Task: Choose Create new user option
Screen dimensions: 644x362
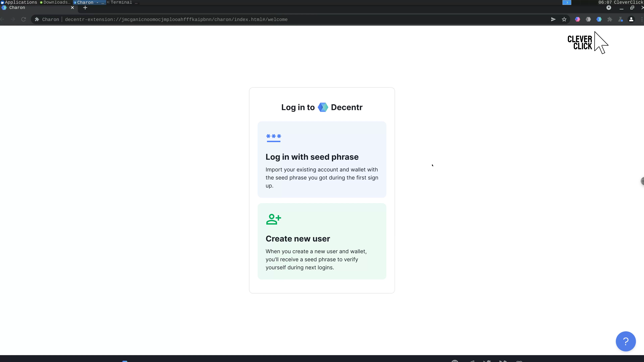Action: point(322,241)
